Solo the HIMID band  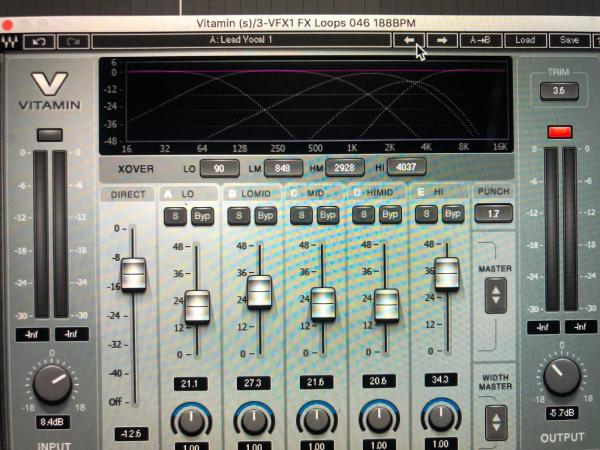364,215
